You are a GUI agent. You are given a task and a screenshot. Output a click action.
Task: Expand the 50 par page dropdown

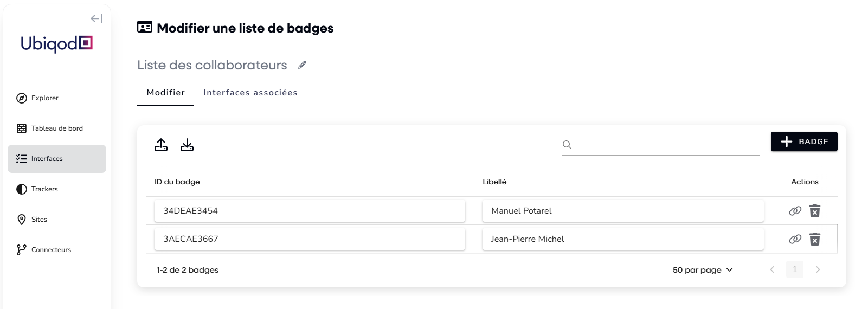[x=703, y=270]
